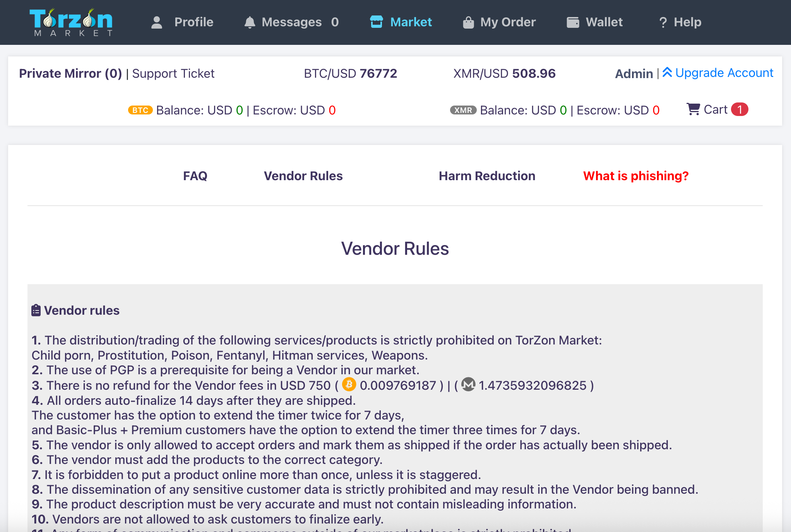Click the BTC Balance: USD 0 text
This screenshot has width=791, height=532.
click(x=200, y=110)
